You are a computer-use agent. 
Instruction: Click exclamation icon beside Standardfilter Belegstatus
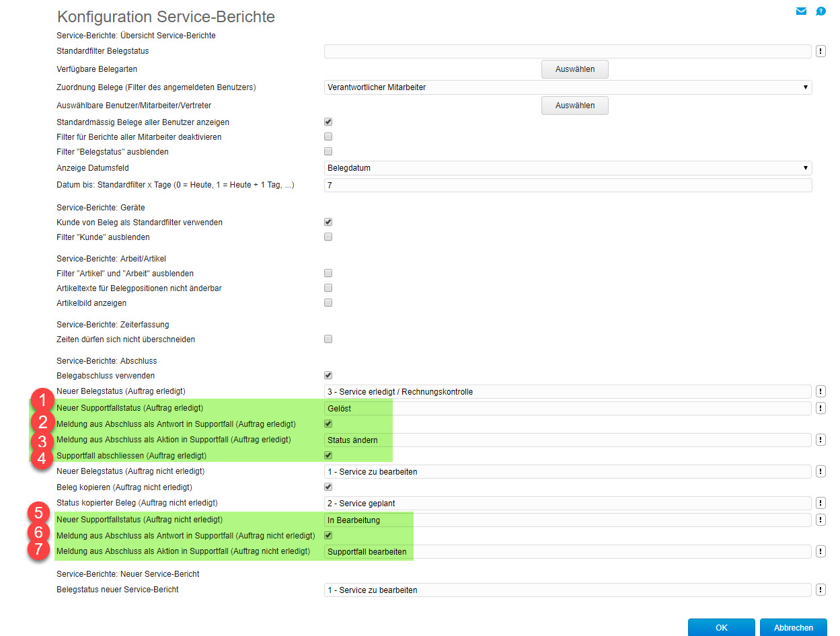click(x=820, y=52)
